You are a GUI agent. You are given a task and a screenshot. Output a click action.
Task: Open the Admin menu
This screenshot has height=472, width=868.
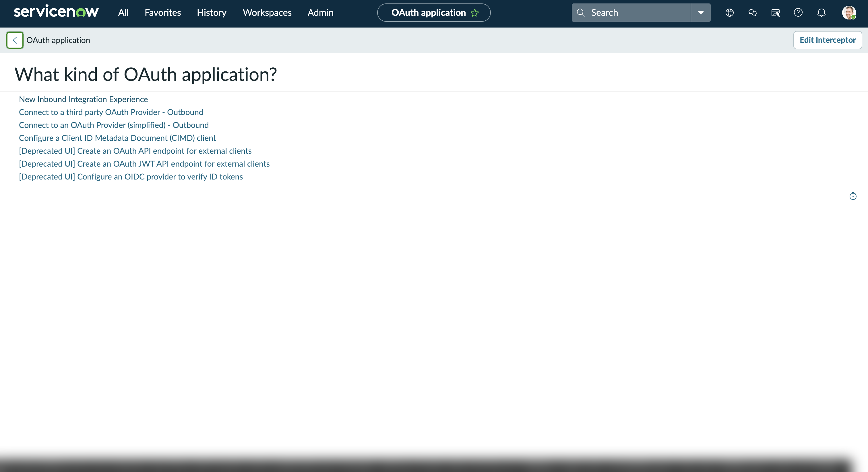pos(320,12)
